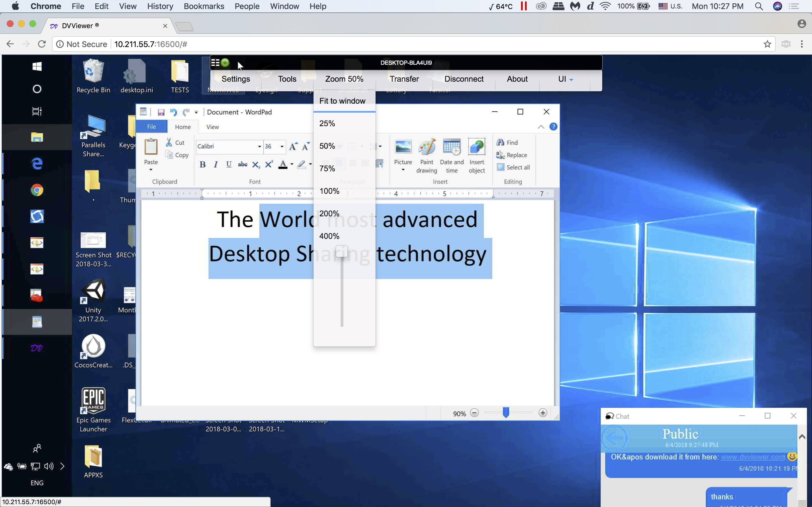Expand the font size 36 dropdown

[x=282, y=146]
